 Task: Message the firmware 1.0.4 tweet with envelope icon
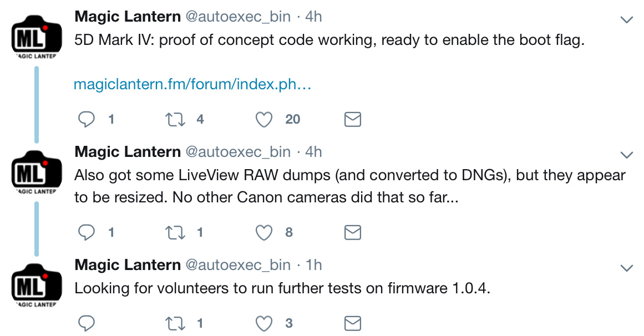point(352,323)
